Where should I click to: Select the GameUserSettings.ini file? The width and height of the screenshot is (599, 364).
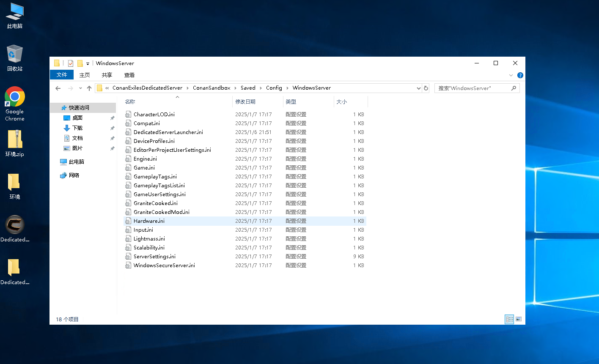(x=159, y=194)
